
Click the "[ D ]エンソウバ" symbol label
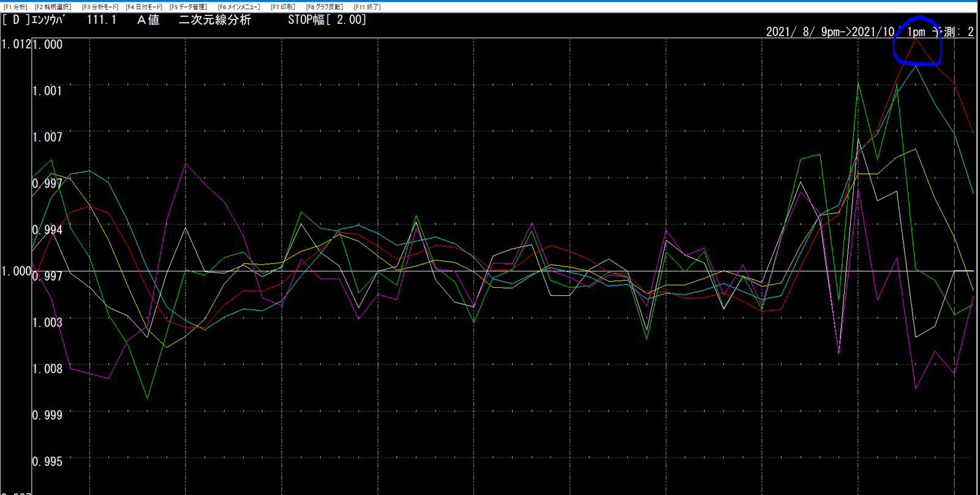tap(34, 20)
